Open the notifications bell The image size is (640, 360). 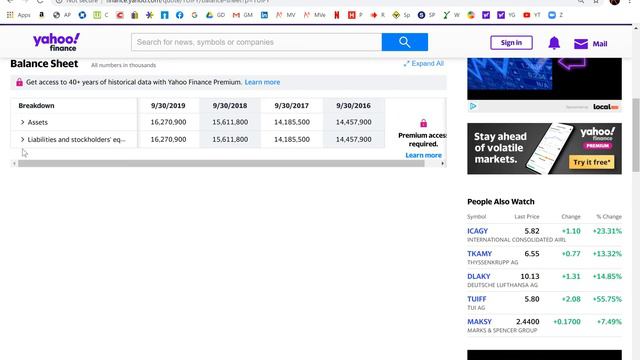(x=554, y=43)
